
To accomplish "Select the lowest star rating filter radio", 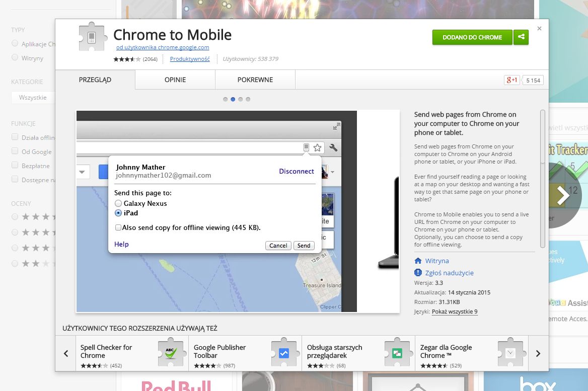I will [15, 263].
